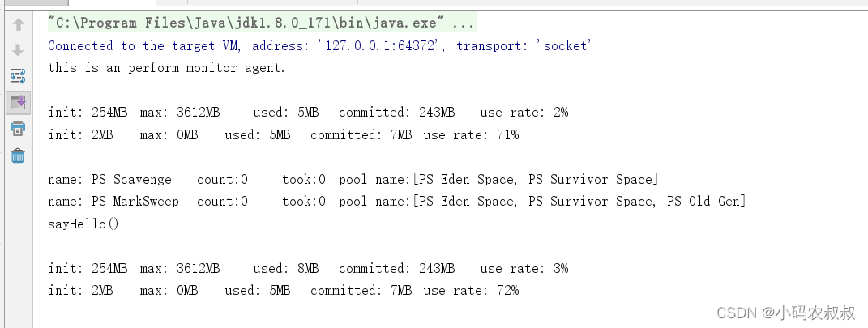Click the down arrow stack trace icon
Viewport: 868px width, 328px height.
point(19,50)
